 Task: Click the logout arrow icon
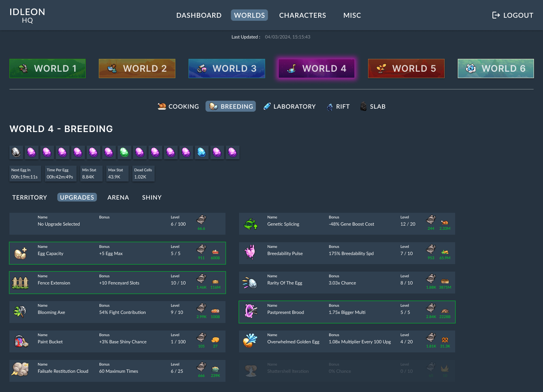pos(496,15)
